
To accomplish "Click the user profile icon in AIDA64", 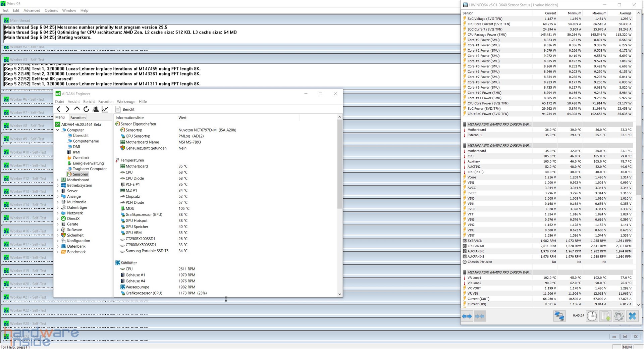I will (96, 109).
